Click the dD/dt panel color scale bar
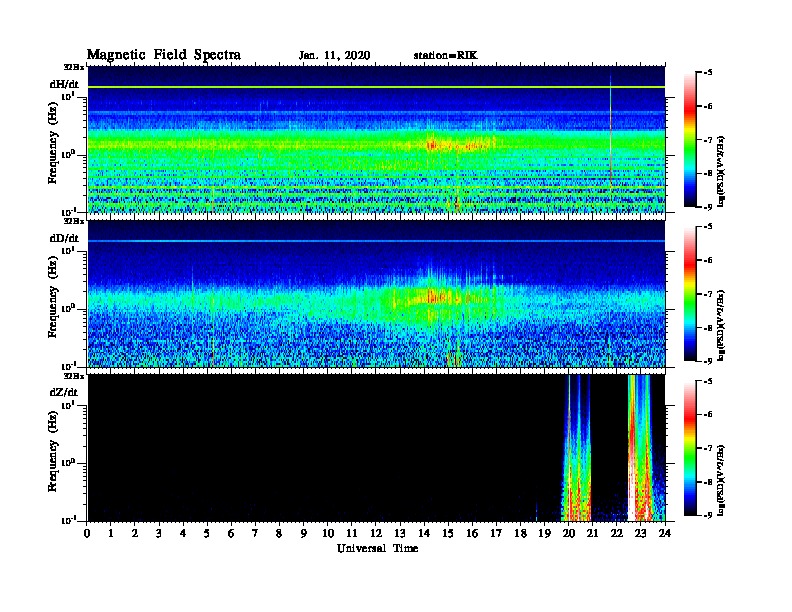792x612 pixels. pyautogui.click(x=689, y=294)
